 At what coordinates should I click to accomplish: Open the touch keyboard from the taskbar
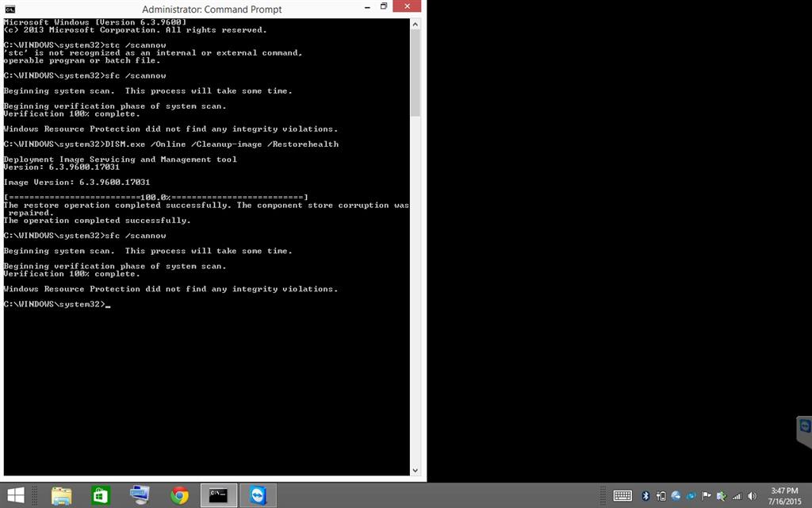(x=622, y=496)
